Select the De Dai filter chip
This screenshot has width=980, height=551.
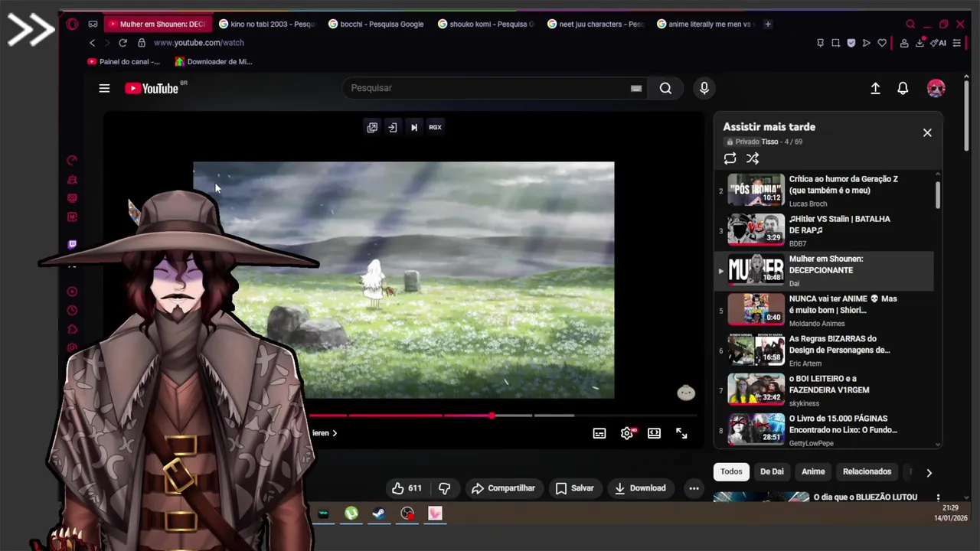pyautogui.click(x=772, y=471)
